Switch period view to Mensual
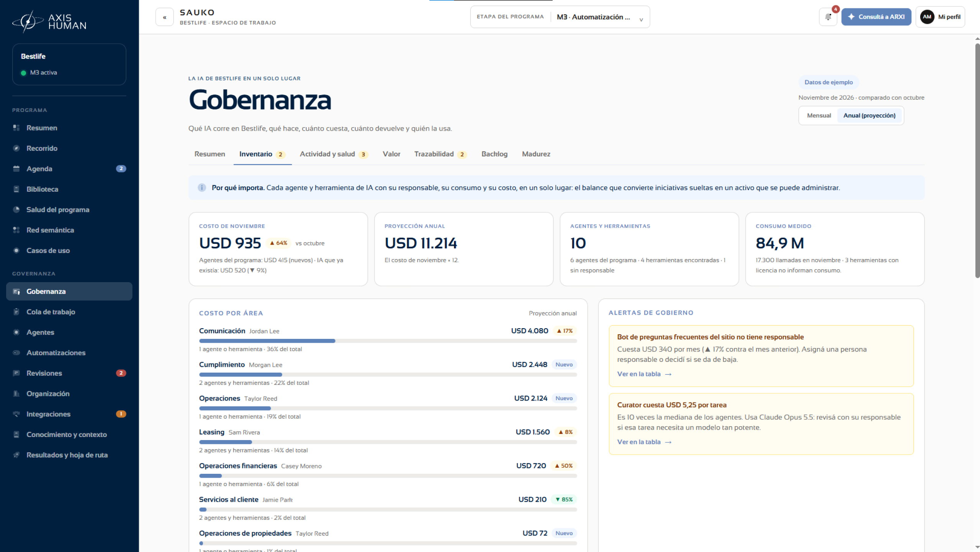Image resolution: width=980 pixels, height=552 pixels. click(819, 115)
